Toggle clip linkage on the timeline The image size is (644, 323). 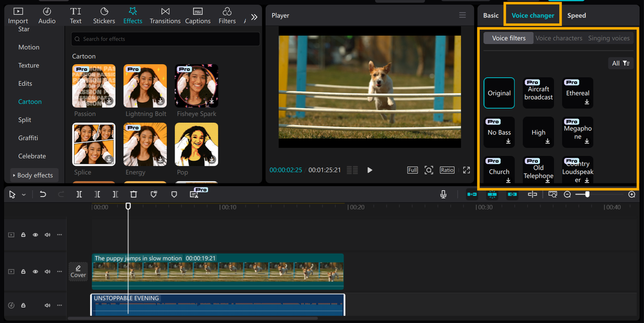click(512, 194)
